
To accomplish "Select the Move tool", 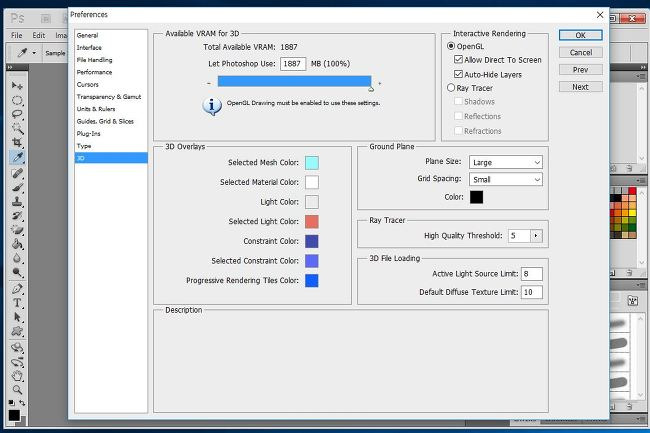I will [17, 86].
